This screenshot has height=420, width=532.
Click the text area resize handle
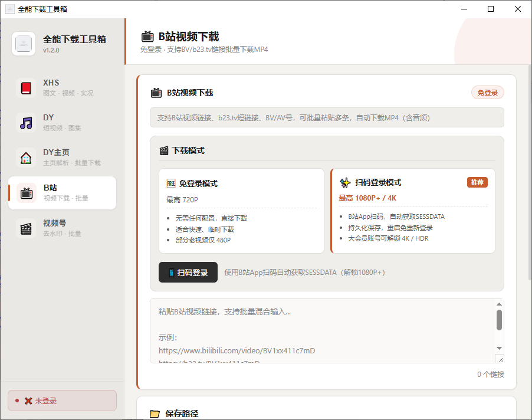(x=500, y=359)
